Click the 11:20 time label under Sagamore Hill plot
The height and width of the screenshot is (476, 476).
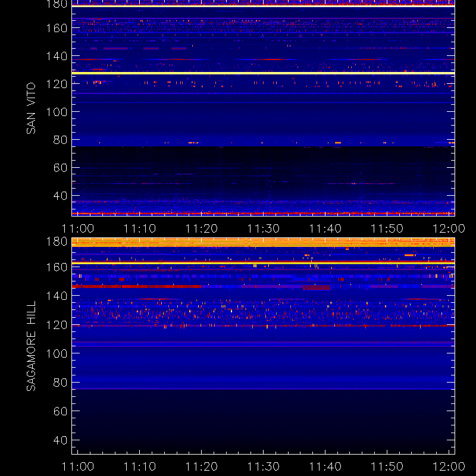(202, 466)
